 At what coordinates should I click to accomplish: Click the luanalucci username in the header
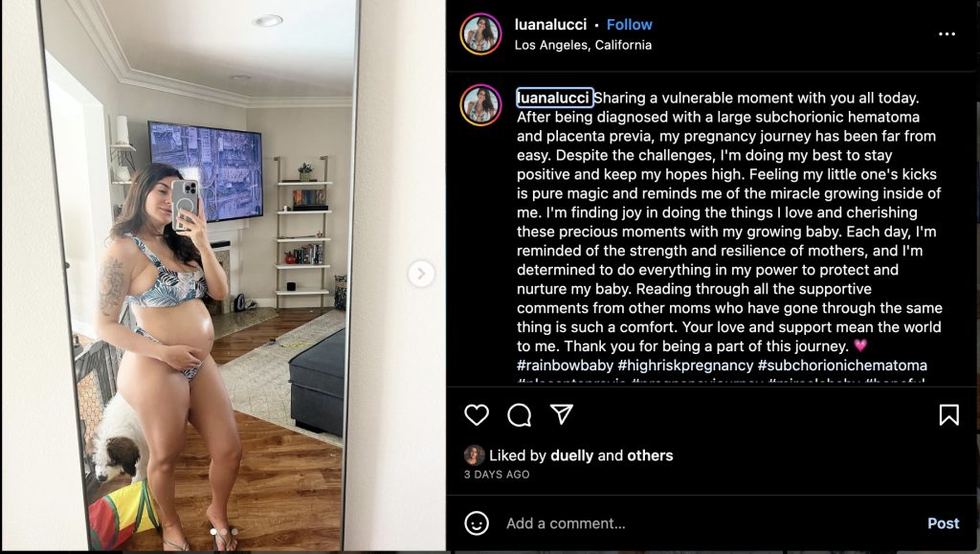pos(550,24)
